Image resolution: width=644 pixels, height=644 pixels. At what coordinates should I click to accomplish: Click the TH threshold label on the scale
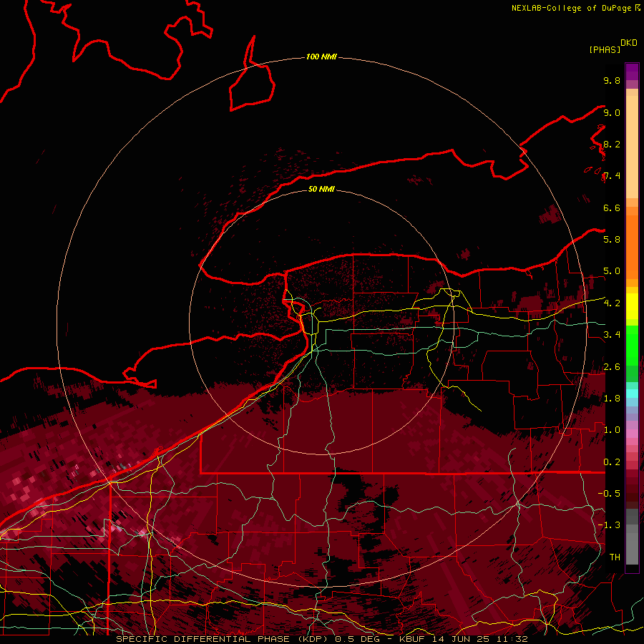click(615, 557)
